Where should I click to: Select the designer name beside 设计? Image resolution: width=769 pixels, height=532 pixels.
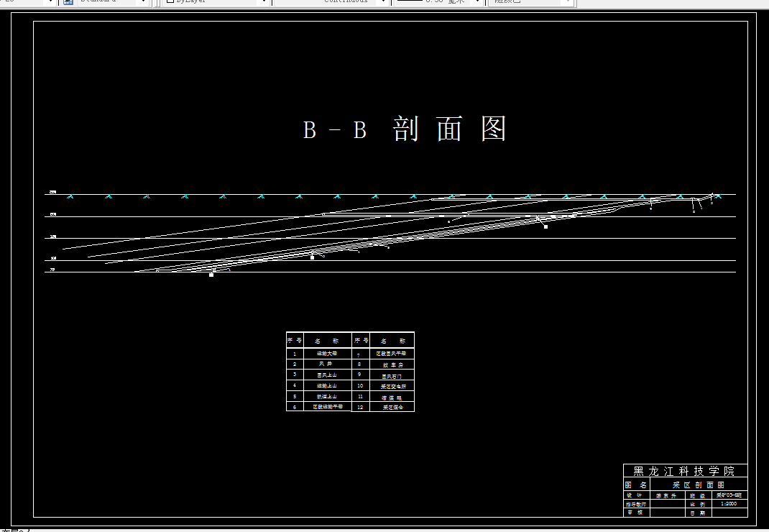pos(666,495)
